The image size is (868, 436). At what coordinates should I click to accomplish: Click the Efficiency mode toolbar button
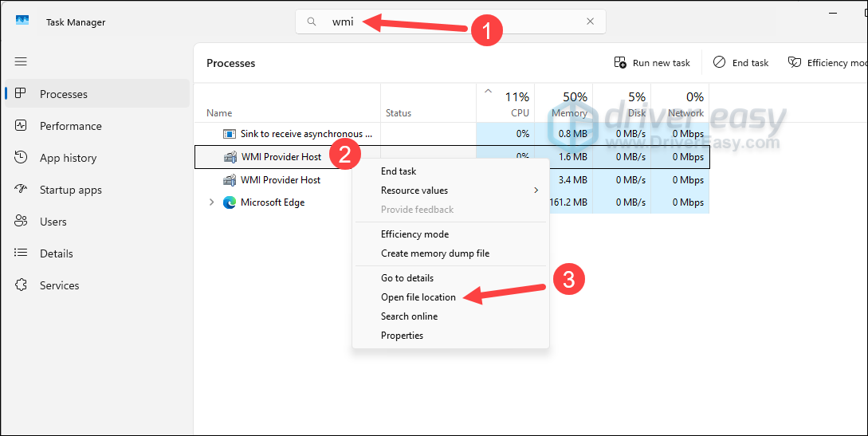(x=827, y=62)
